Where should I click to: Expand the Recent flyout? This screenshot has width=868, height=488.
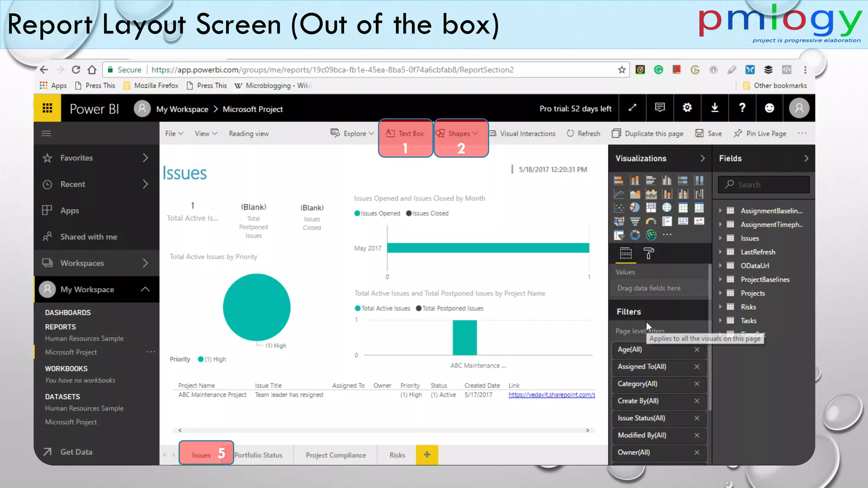(145, 184)
